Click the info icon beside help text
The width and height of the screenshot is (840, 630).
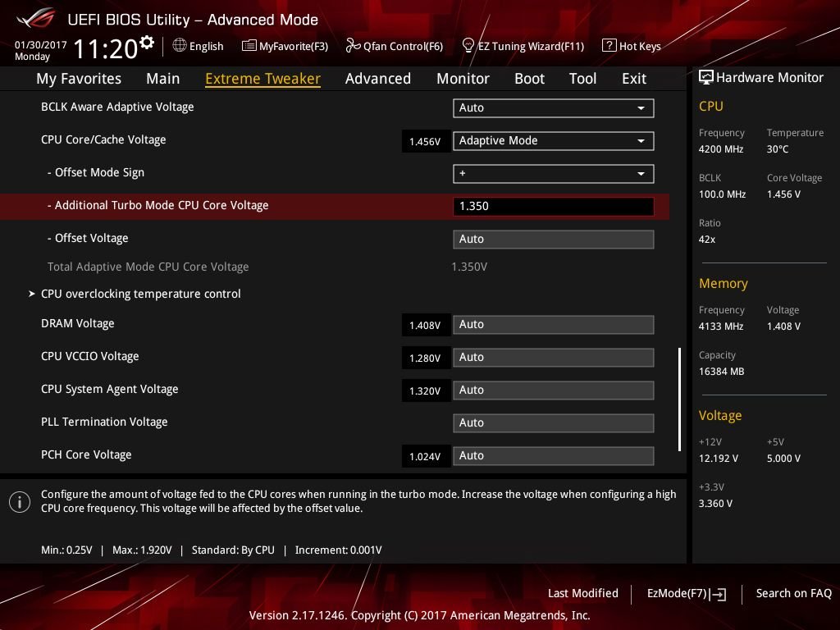(x=20, y=502)
